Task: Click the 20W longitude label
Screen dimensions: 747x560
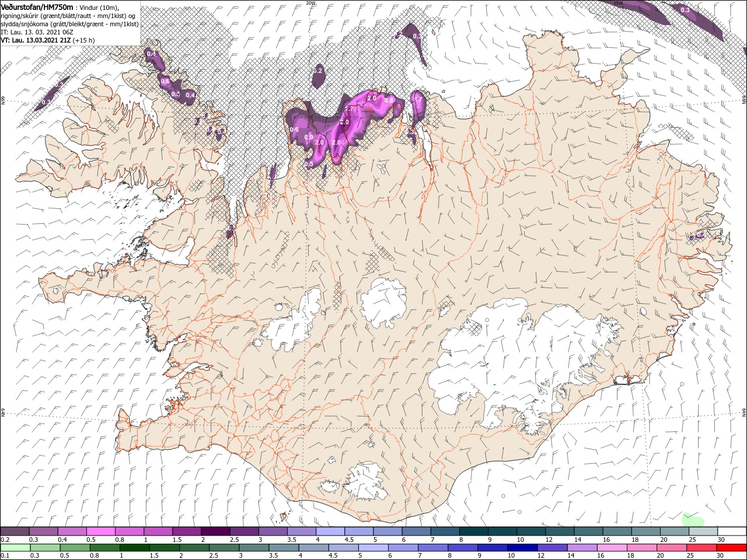Action: [x=310, y=3]
